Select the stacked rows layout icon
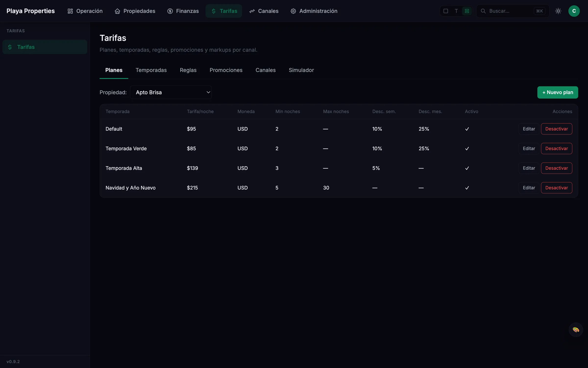Viewport: 588px width, 368px height. point(467,11)
